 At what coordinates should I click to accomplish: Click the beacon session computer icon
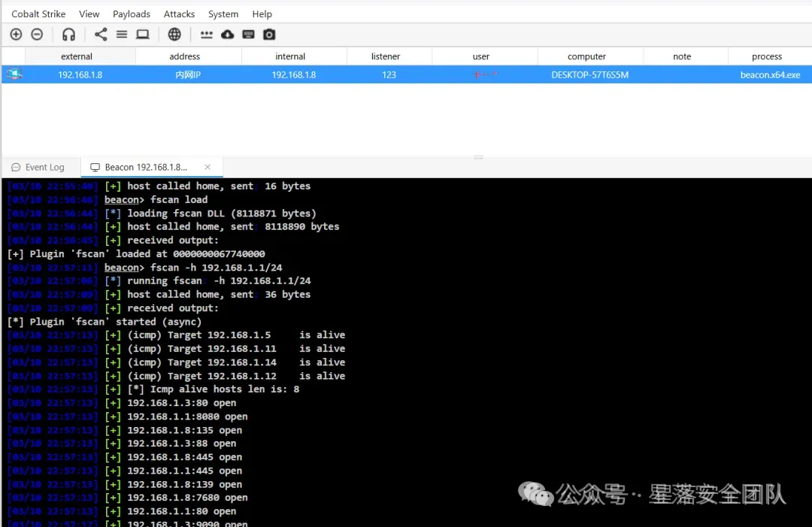click(x=14, y=74)
